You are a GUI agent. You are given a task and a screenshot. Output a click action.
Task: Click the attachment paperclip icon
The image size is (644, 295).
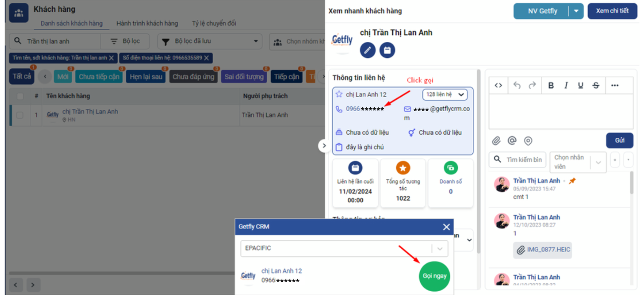pyautogui.click(x=496, y=141)
